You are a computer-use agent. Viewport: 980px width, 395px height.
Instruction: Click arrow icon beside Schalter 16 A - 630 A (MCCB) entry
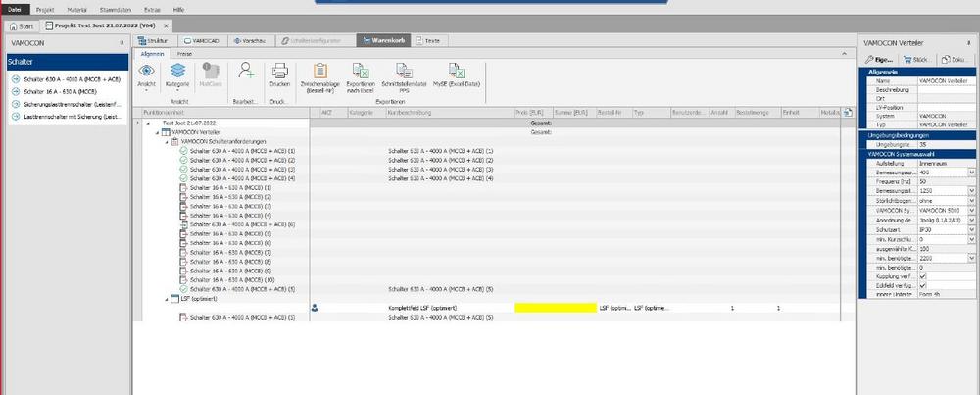(16, 92)
